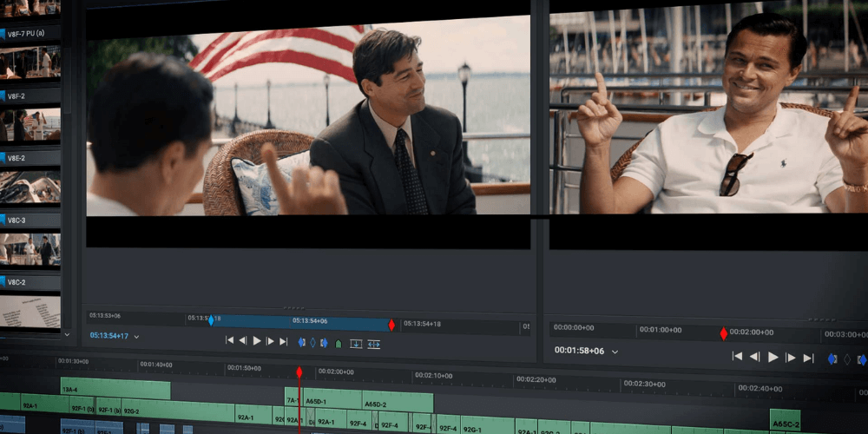Select the 13A-4 clip in the timeline
Image resolution: width=868 pixels, height=434 pixels.
coord(115,389)
